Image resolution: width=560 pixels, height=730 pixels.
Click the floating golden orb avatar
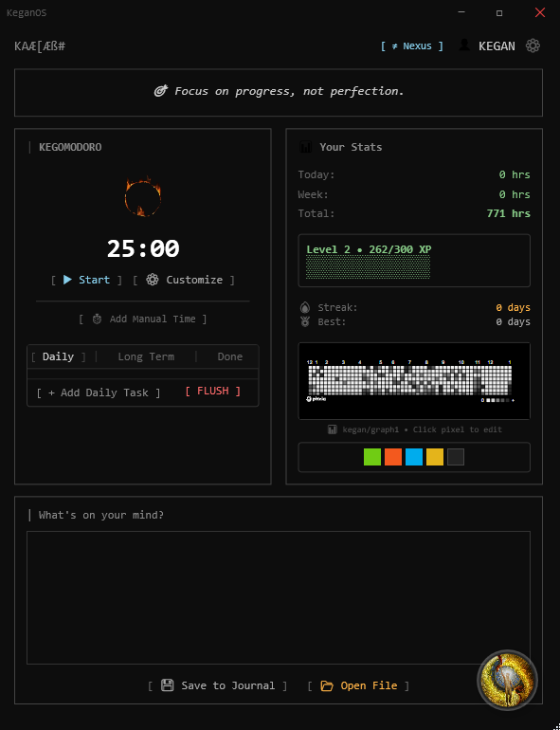(507, 680)
